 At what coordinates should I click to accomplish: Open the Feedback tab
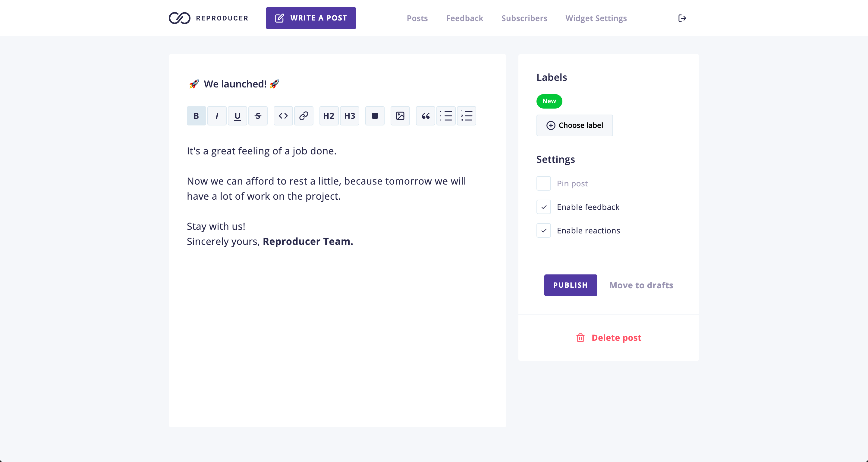coord(464,18)
